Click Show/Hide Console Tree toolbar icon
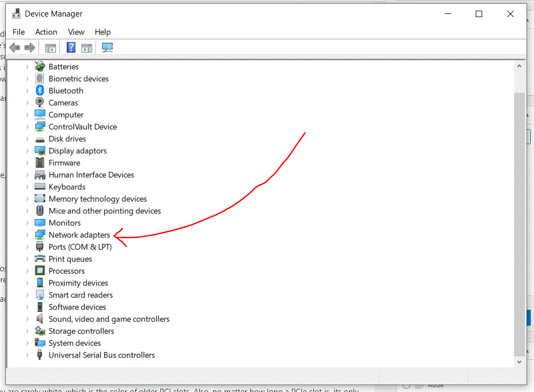The height and width of the screenshot is (392, 534). [x=51, y=48]
